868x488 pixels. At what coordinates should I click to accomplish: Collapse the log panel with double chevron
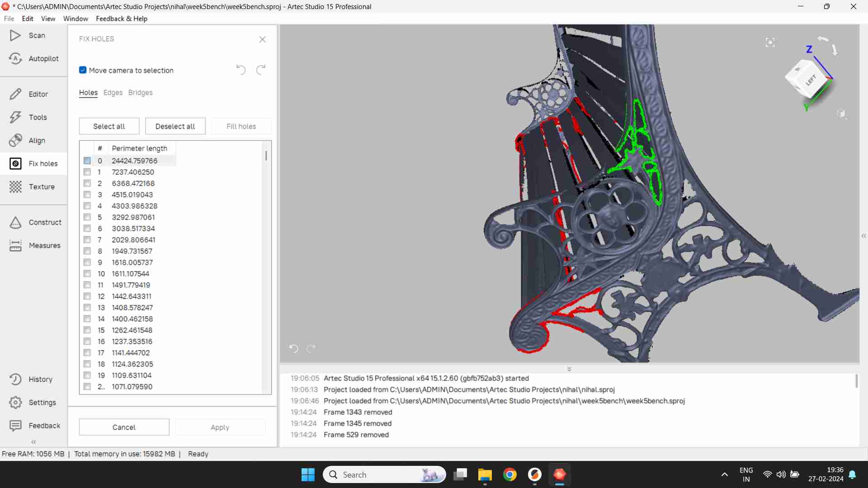point(569,369)
